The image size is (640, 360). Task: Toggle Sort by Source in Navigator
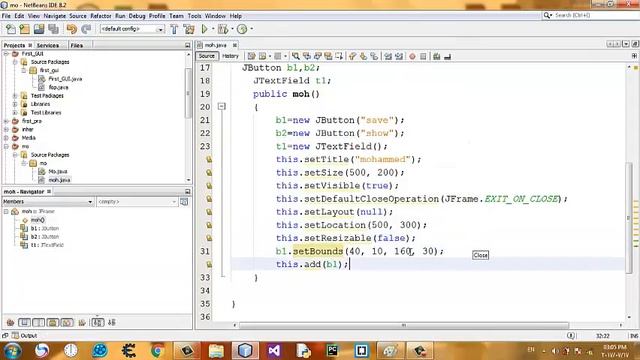[x=112, y=322]
